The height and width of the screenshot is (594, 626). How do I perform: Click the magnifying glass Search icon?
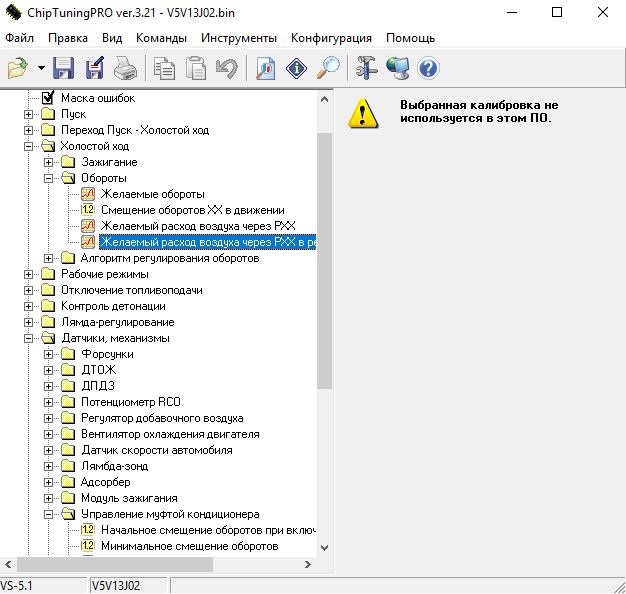(328, 68)
